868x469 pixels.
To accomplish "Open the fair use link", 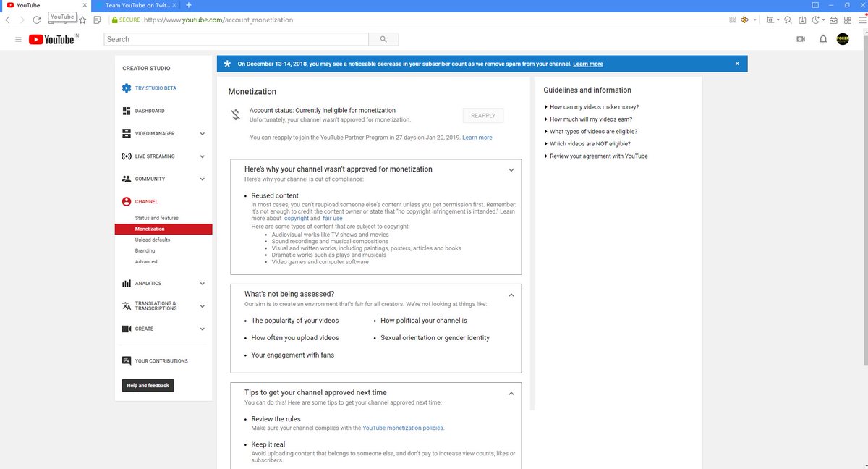I will click(x=333, y=218).
